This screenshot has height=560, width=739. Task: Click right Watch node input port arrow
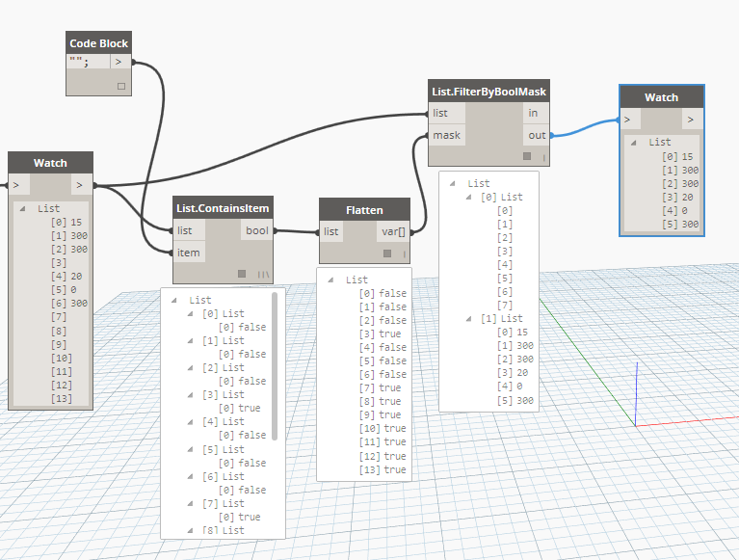[x=630, y=120]
